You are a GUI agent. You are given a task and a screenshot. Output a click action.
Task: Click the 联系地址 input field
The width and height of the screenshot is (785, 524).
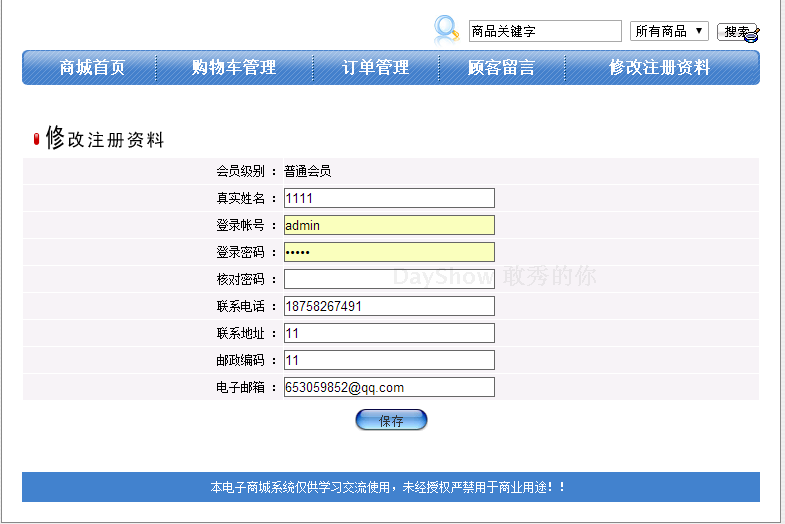click(x=389, y=333)
